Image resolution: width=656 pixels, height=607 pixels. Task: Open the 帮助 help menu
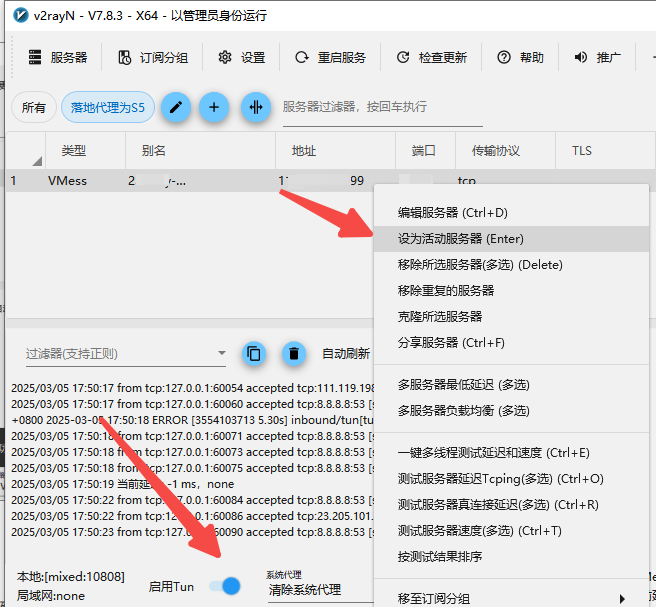pos(520,57)
